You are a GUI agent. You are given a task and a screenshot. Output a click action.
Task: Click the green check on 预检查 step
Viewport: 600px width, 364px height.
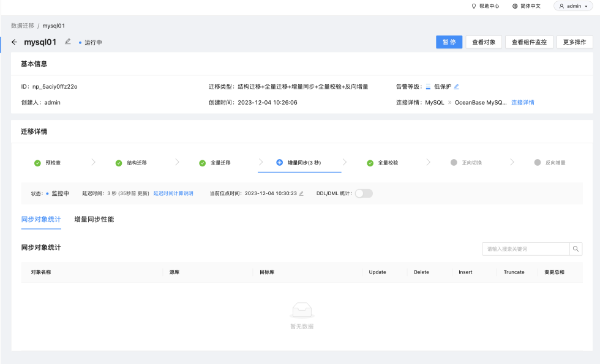[37, 163]
